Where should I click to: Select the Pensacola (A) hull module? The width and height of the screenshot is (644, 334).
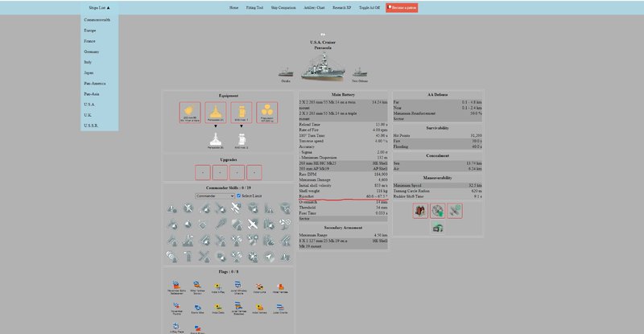tap(216, 113)
